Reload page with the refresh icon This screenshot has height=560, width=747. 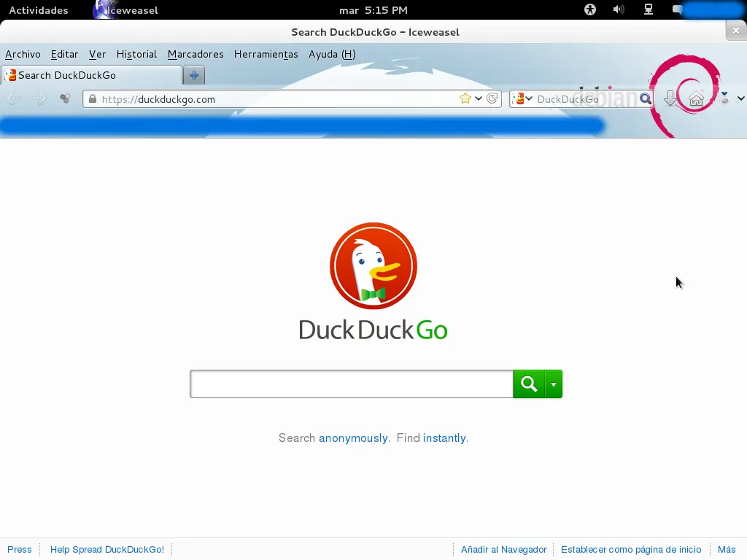click(492, 98)
